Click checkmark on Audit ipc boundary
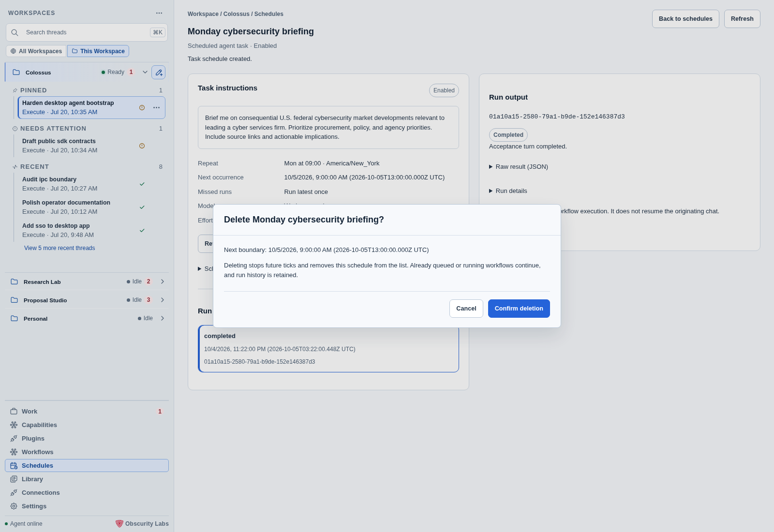Screen dimensions: 774x532 142,184
